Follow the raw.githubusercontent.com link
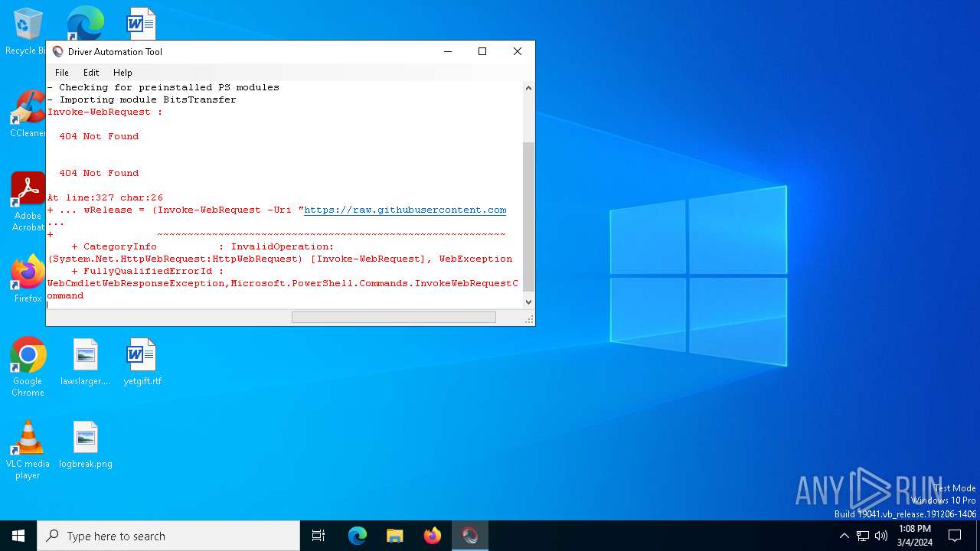The height and width of the screenshot is (551, 980). [x=405, y=210]
